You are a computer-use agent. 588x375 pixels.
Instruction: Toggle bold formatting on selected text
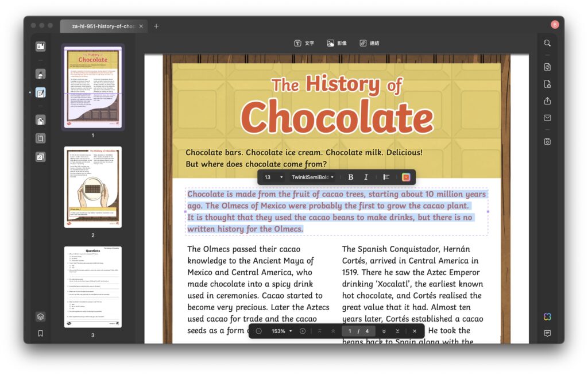click(351, 177)
